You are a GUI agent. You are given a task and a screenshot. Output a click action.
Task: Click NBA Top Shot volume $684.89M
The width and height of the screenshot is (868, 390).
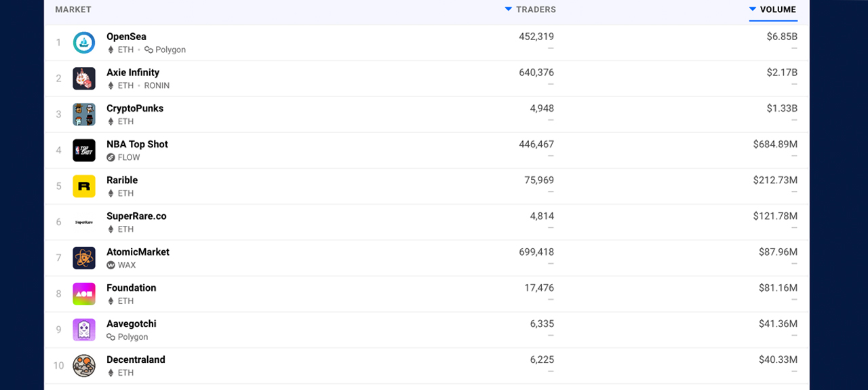pyautogui.click(x=775, y=144)
